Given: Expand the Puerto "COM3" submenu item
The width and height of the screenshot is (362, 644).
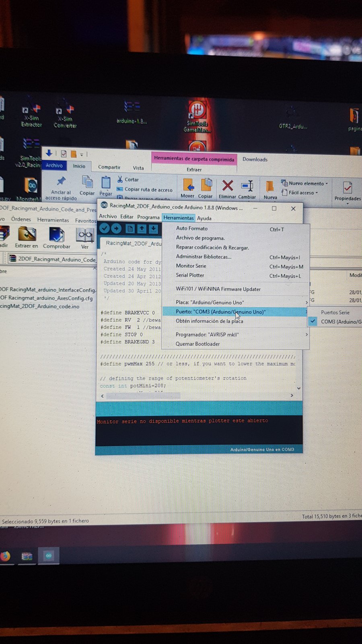Looking at the screenshot, I should point(236,312).
